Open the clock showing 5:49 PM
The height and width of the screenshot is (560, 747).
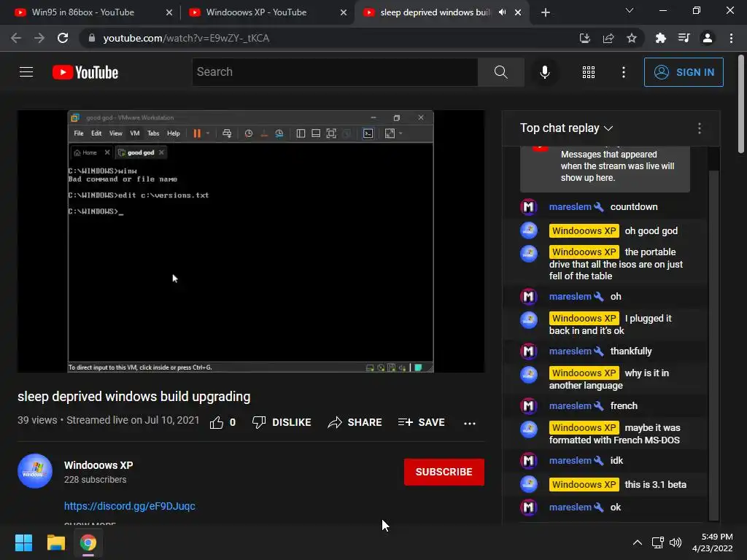[x=712, y=542]
